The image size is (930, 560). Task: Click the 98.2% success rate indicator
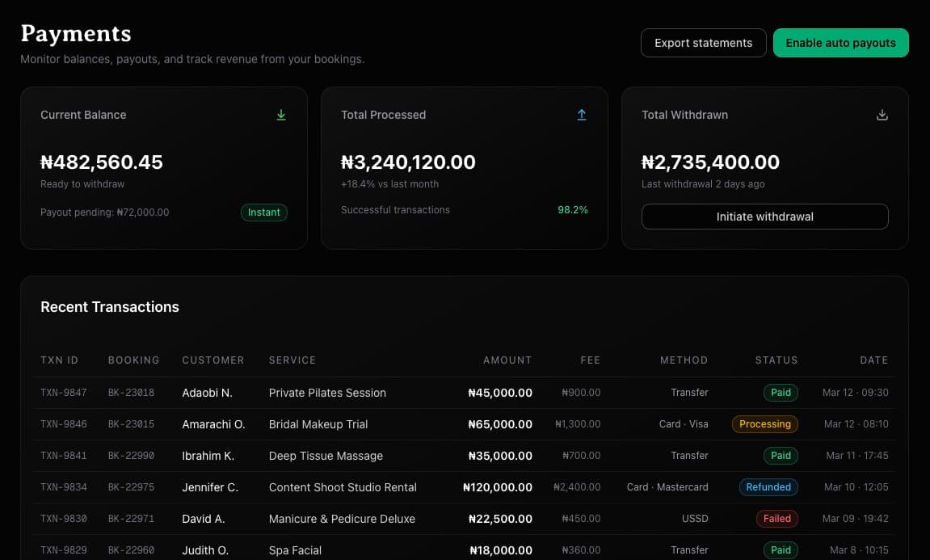[x=573, y=209]
